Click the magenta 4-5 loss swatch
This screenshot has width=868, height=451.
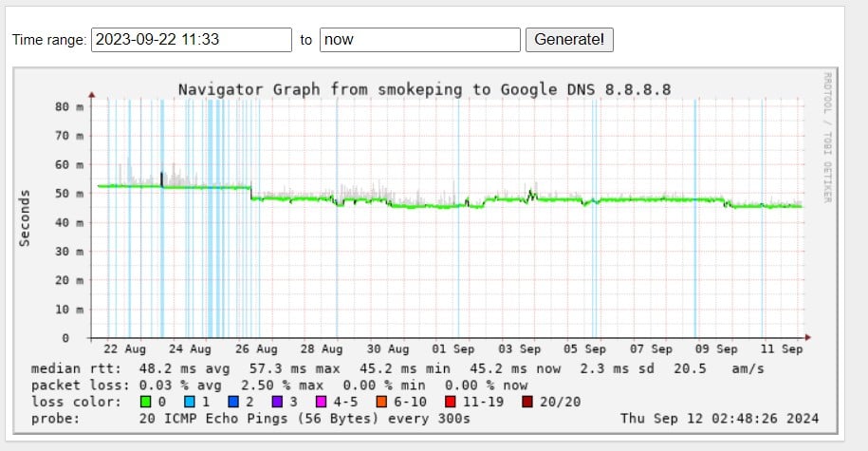(x=321, y=402)
